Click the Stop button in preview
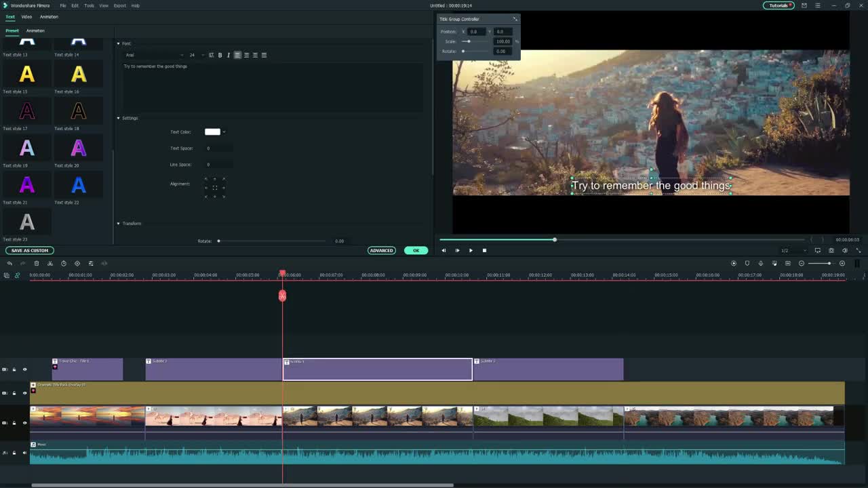 484,250
